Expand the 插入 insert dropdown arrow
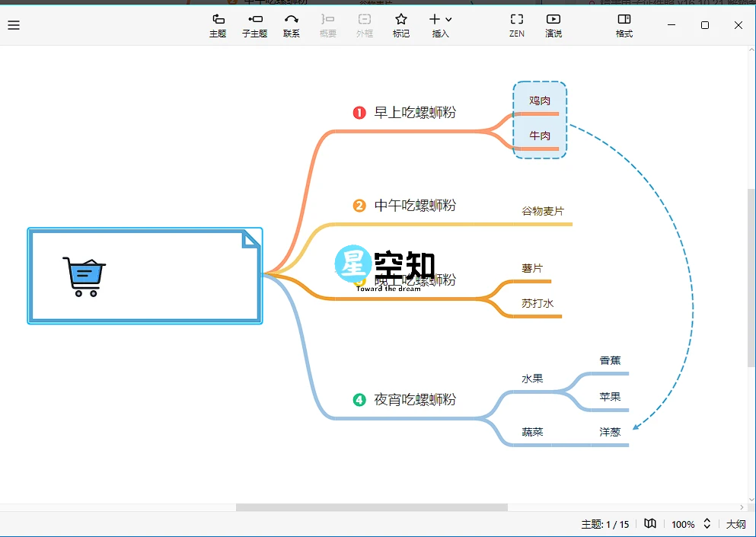 click(448, 19)
